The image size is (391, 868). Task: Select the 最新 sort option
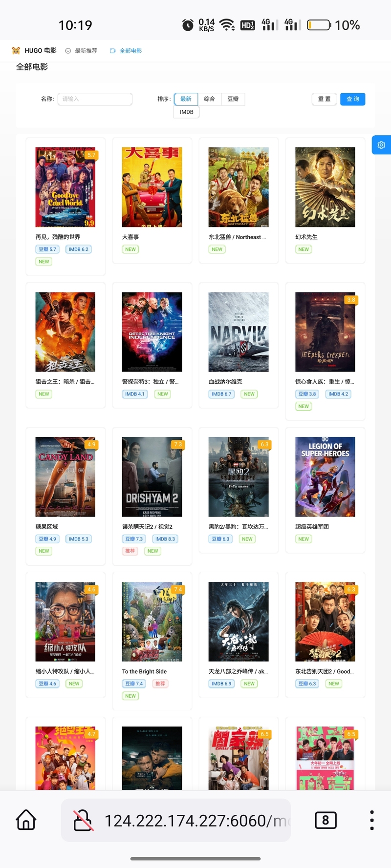pos(186,99)
